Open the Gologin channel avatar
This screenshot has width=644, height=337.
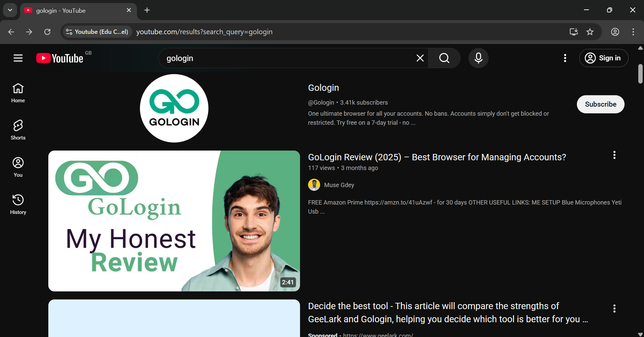(174, 108)
